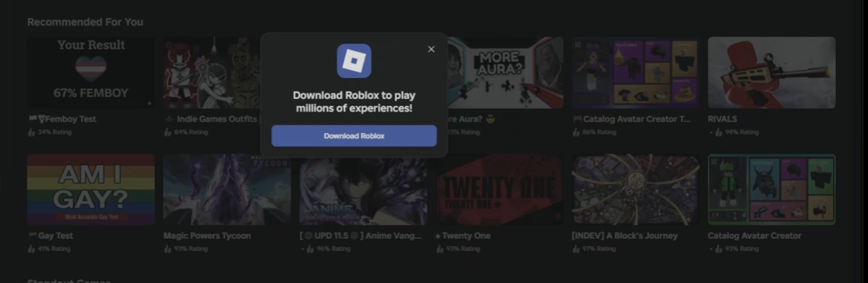Screen dimensions: 868x283
Task: Open the A Block's Journey thumbnail
Action: point(635,189)
